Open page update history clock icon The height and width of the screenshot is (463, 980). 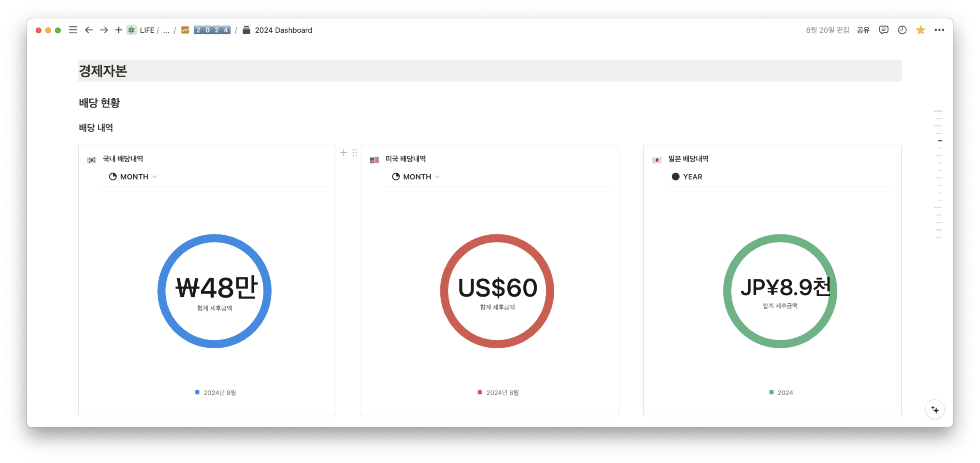click(902, 30)
